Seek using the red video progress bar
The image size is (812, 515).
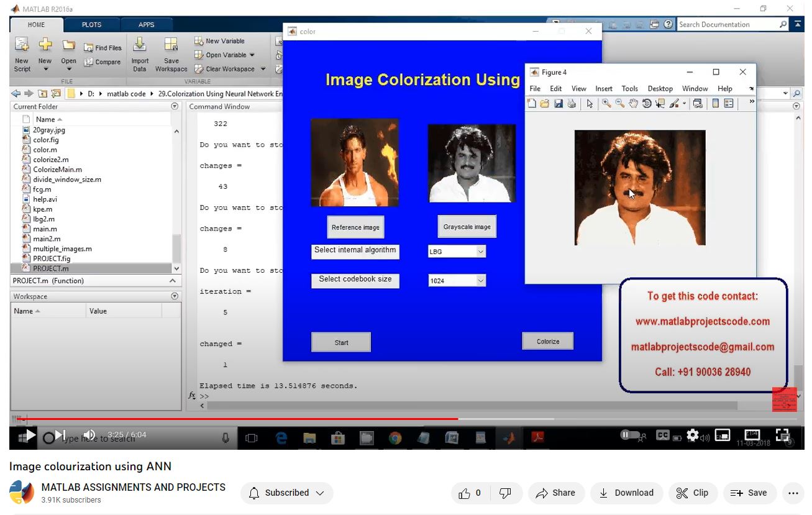[x=249, y=419]
